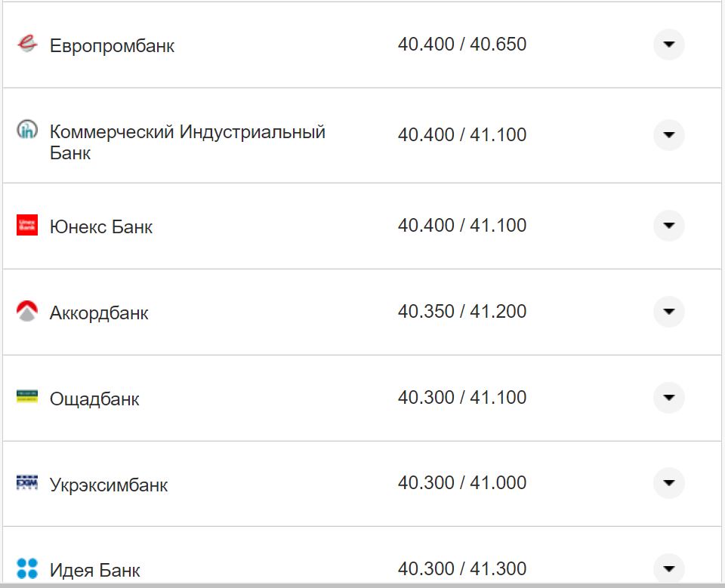Open the Европромбанк bank page link
725x588 pixels.
[112, 45]
